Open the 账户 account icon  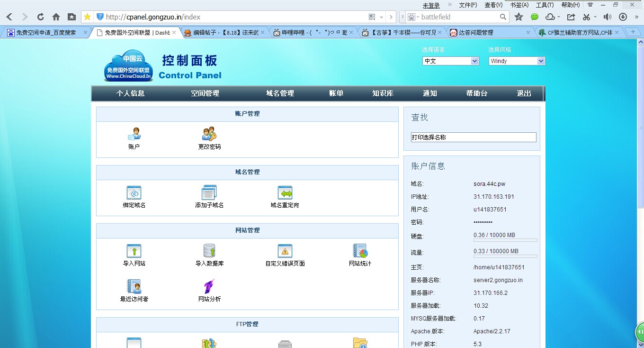pos(134,134)
